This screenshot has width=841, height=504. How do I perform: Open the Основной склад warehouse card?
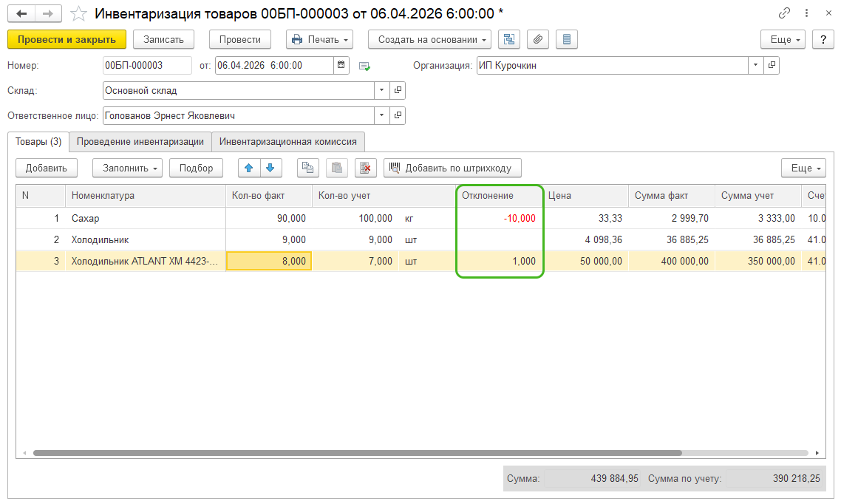(x=398, y=90)
